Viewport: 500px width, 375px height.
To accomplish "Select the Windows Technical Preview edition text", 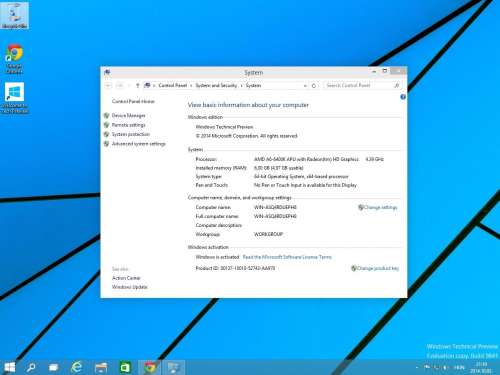I will 224,127.
